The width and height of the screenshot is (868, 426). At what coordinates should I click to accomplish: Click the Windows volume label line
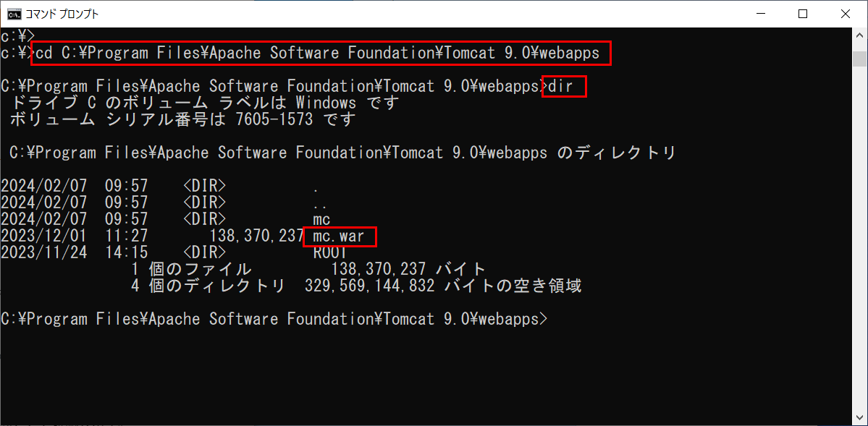204,103
